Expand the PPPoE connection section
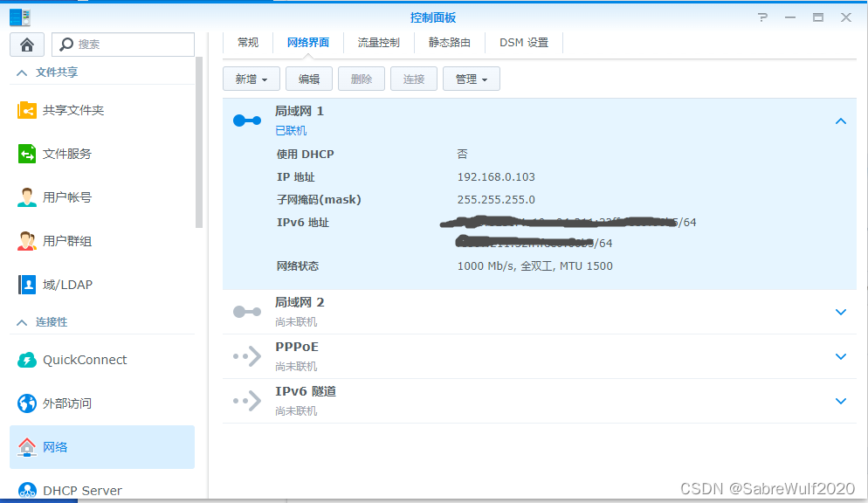This screenshot has width=868, height=503. [840, 356]
